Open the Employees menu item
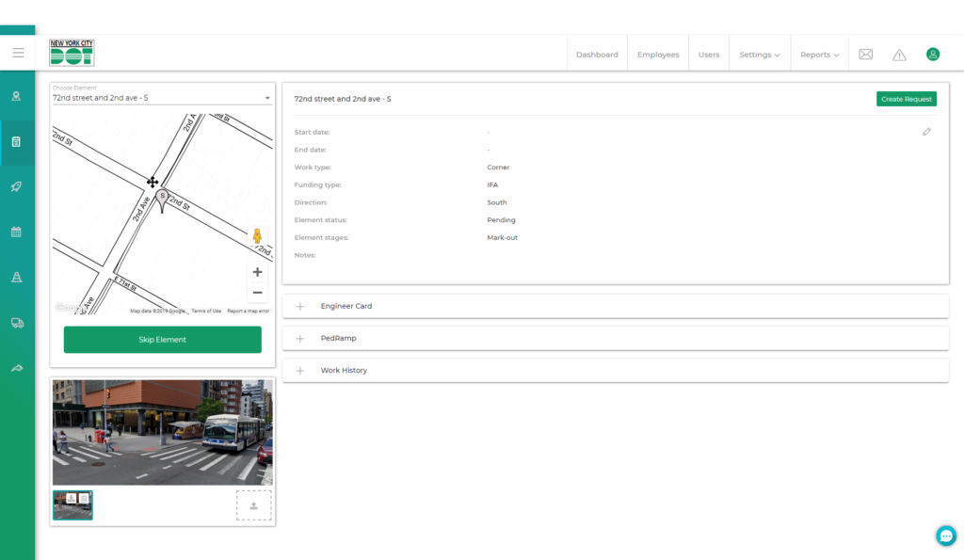This screenshot has width=964, height=560. (x=658, y=55)
